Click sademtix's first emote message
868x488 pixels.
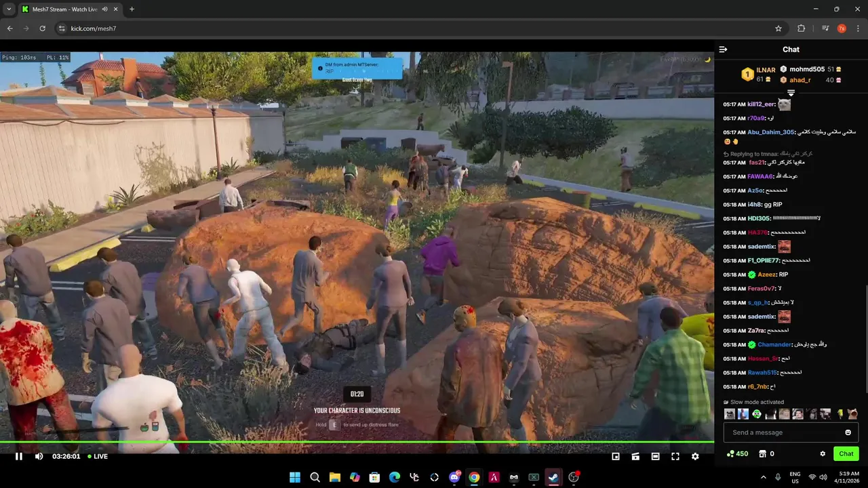[x=784, y=247]
